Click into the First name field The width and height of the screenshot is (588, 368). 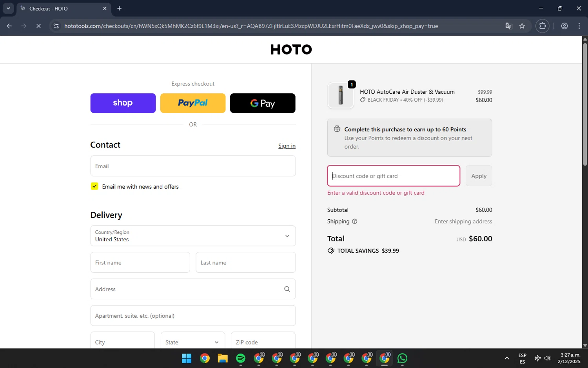140,262
